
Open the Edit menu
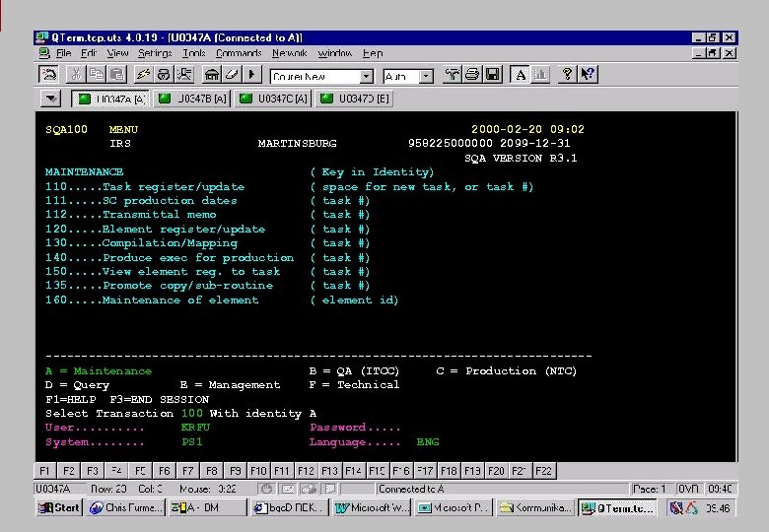pos(89,53)
